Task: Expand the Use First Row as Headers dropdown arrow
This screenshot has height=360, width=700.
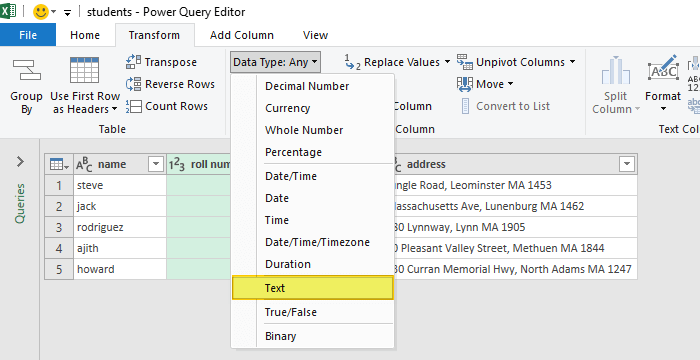Action: [115, 109]
